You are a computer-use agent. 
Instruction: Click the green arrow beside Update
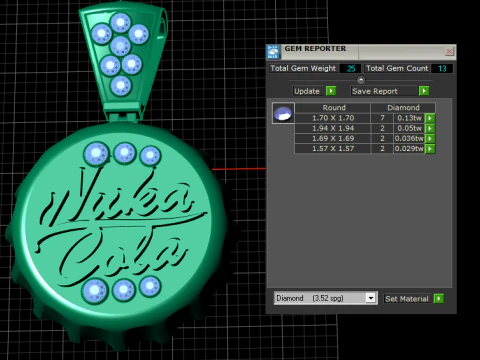[331, 91]
